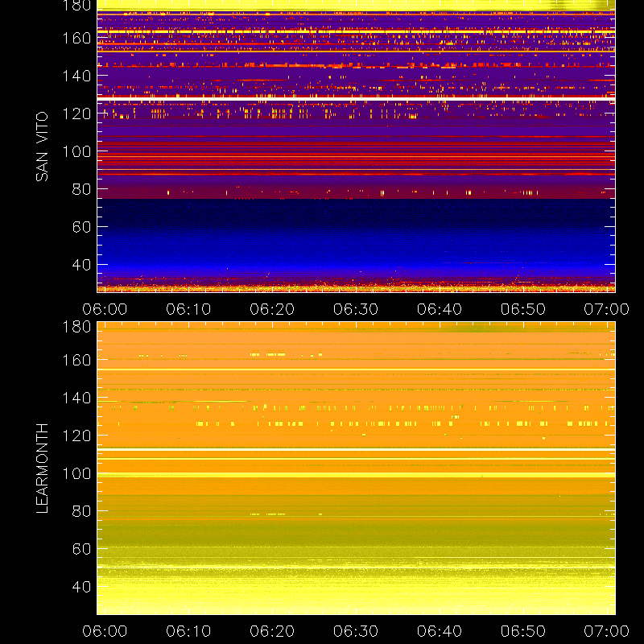Pick the 60 tick label on Learmonth axis

(x=81, y=549)
